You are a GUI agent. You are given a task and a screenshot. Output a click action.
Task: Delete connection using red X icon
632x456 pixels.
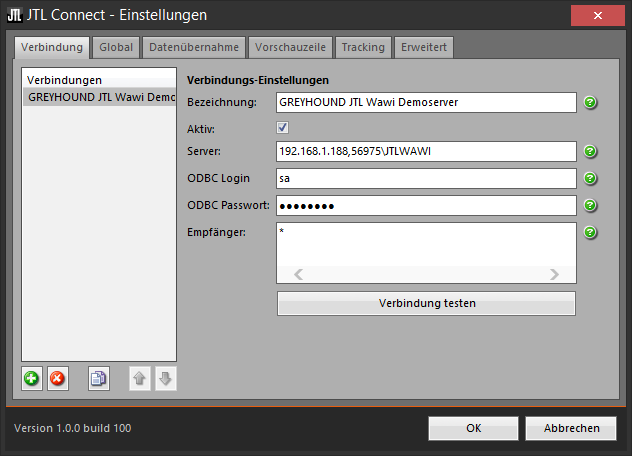pos(58,379)
